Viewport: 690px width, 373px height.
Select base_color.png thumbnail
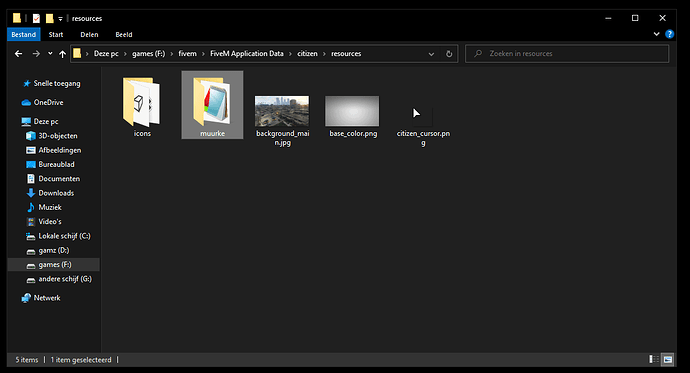(x=352, y=111)
